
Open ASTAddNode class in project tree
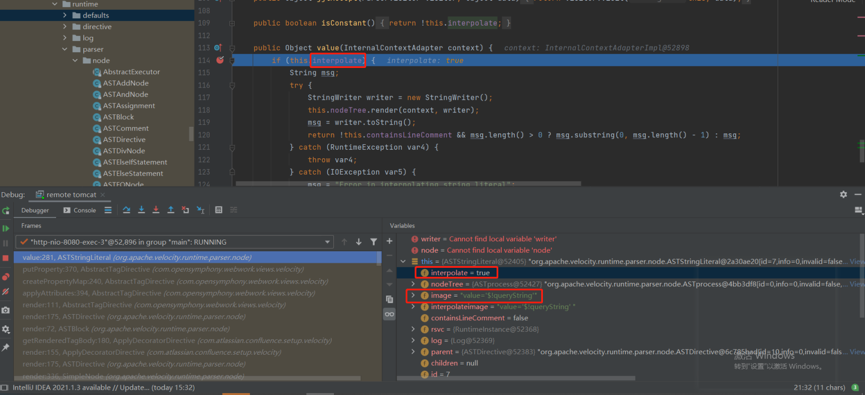[x=125, y=83]
